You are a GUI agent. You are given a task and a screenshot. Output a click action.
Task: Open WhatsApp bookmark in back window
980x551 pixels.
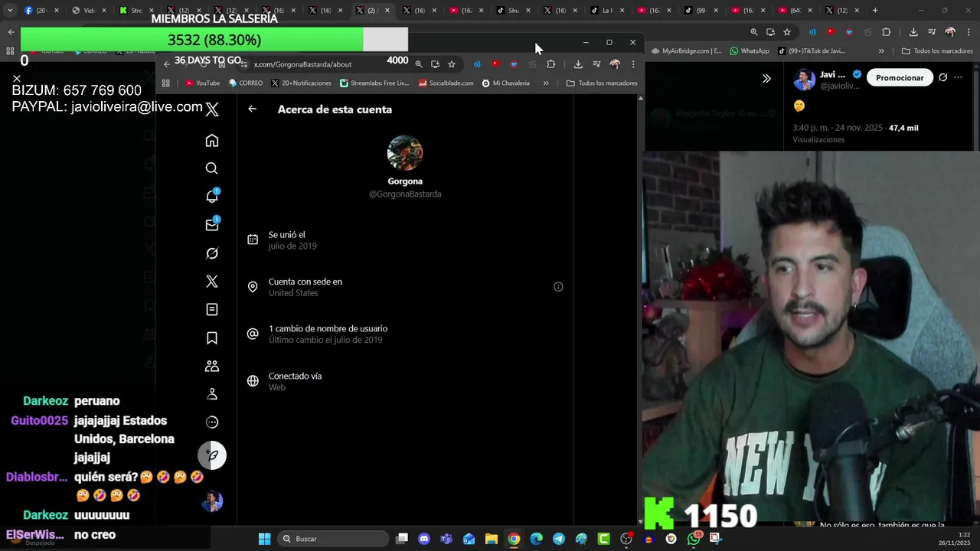(x=750, y=51)
